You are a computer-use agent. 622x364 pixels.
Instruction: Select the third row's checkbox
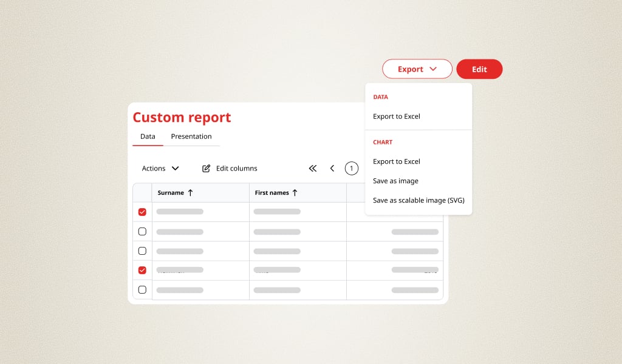[142, 251]
